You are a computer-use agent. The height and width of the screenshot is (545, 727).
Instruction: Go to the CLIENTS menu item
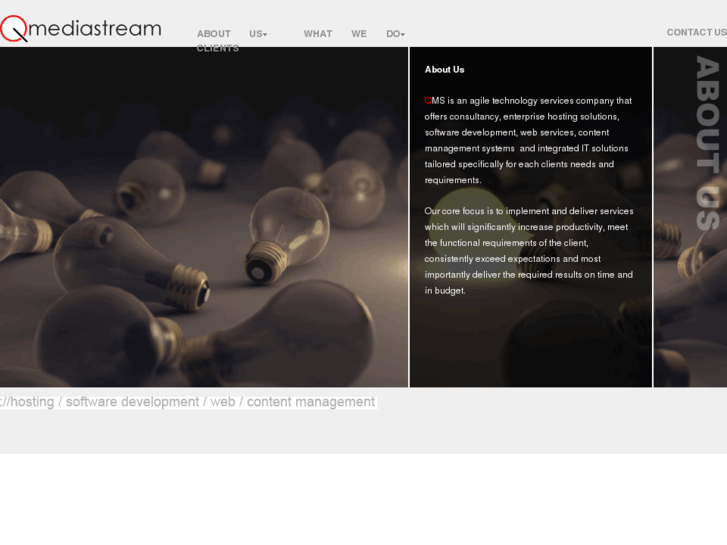click(x=217, y=48)
